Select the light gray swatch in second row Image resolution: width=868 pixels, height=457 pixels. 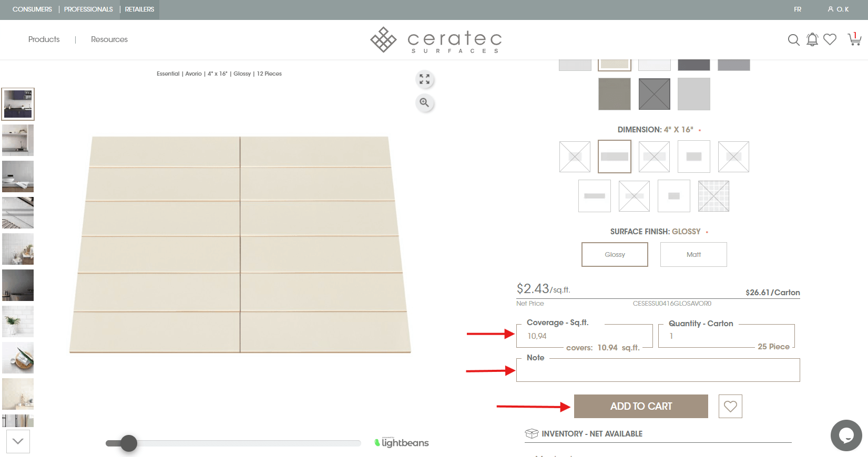click(x=694, y=94)
